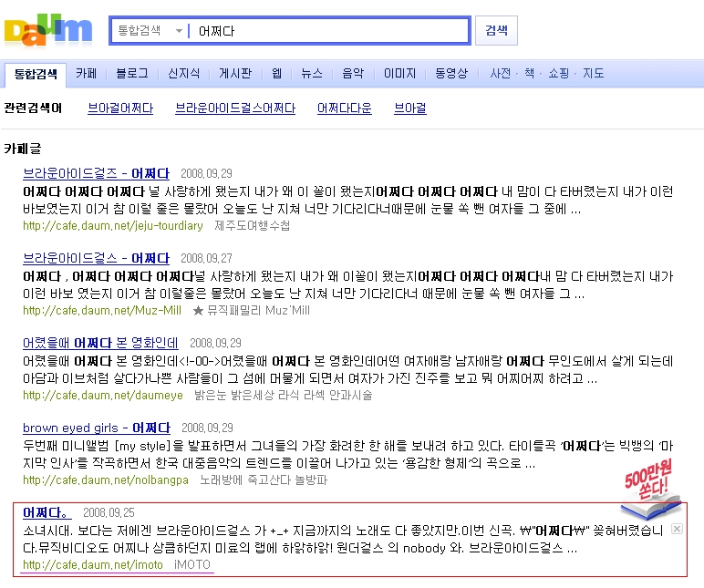Image resolution: width=704 pixels, height=588 pixels.
Task: Click the Daum logo
Action: 48,30
